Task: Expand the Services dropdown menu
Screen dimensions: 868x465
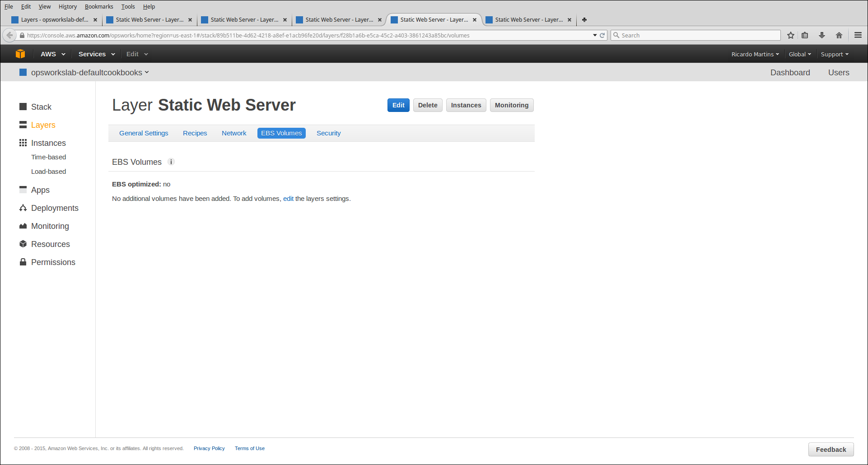Action: coord(96,54)
